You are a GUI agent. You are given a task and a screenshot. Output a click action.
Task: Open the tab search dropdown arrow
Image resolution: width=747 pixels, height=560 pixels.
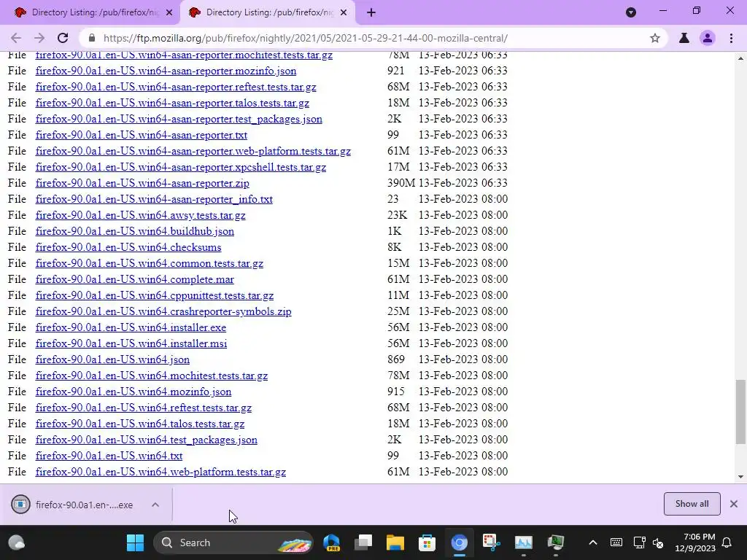tap(631, 12)
